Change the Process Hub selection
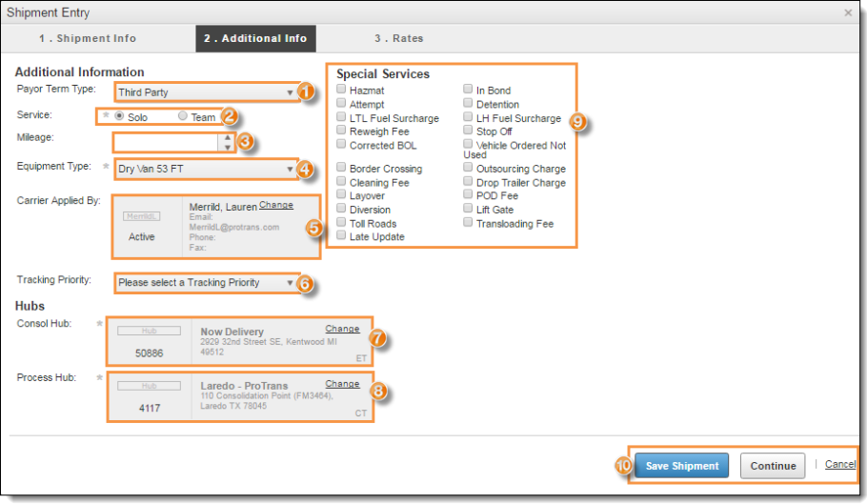Image resolution: width=867 pixels, height=504 pixels. coord(342,384)
